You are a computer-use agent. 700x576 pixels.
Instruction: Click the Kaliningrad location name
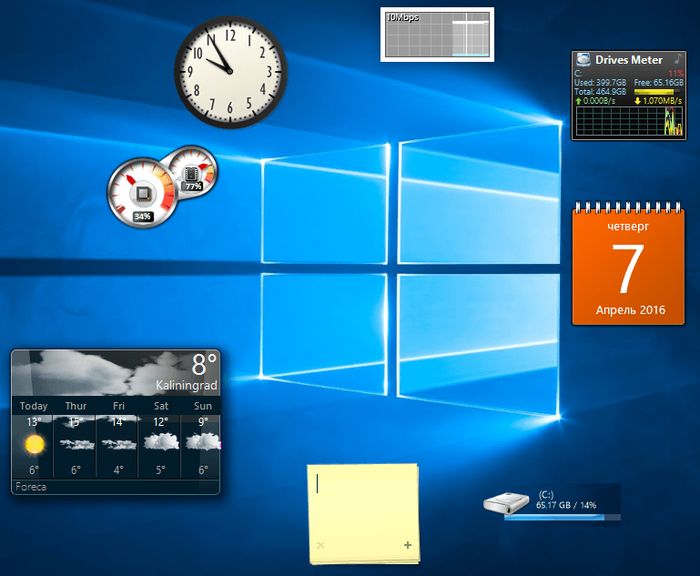pyautogui.click(x=186, y=385)
